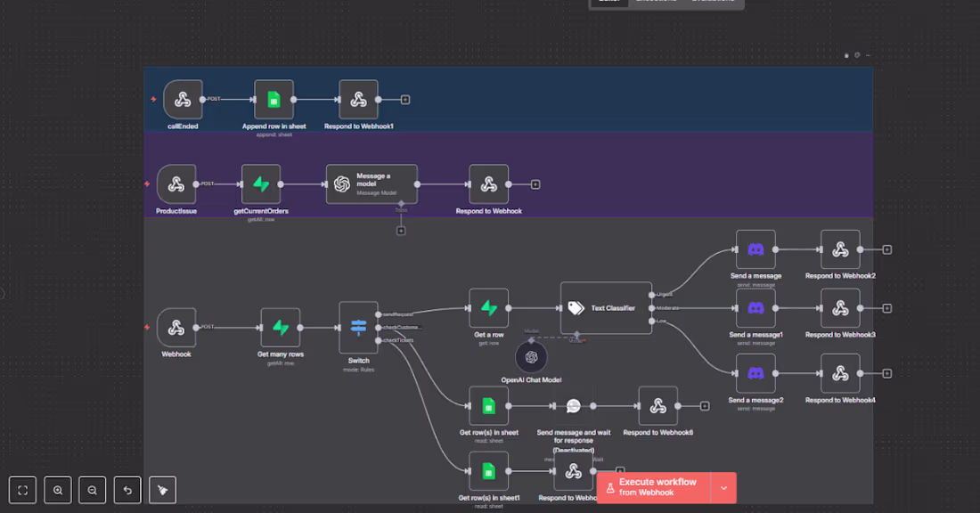This screenshot has width=980, height=513.
Task: Select the bottom Respond to Webhook node
Action: click(x=573, y=471)
